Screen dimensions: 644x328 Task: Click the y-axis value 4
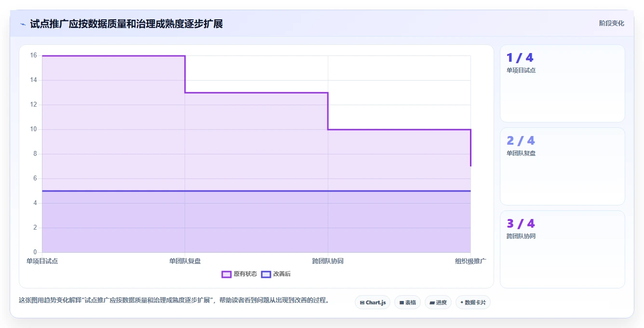click(x=35, y=203)
